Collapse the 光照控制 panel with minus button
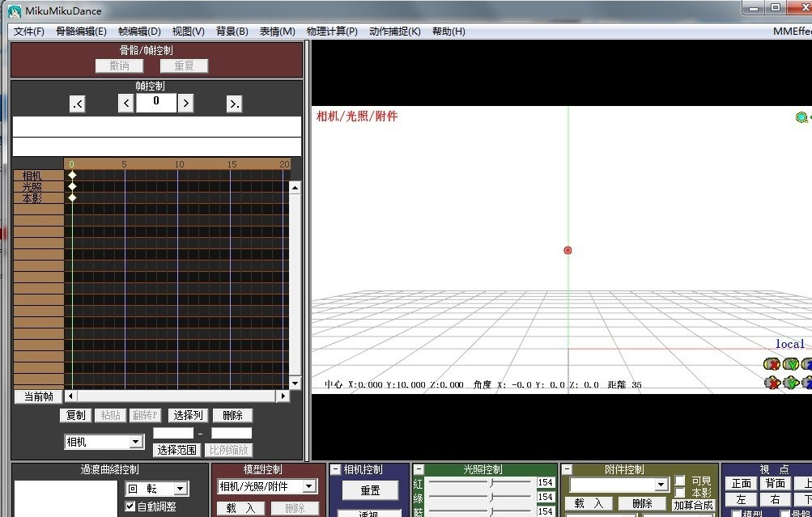The height and width of the screenshot is (517, 812). tap(419, 469)
